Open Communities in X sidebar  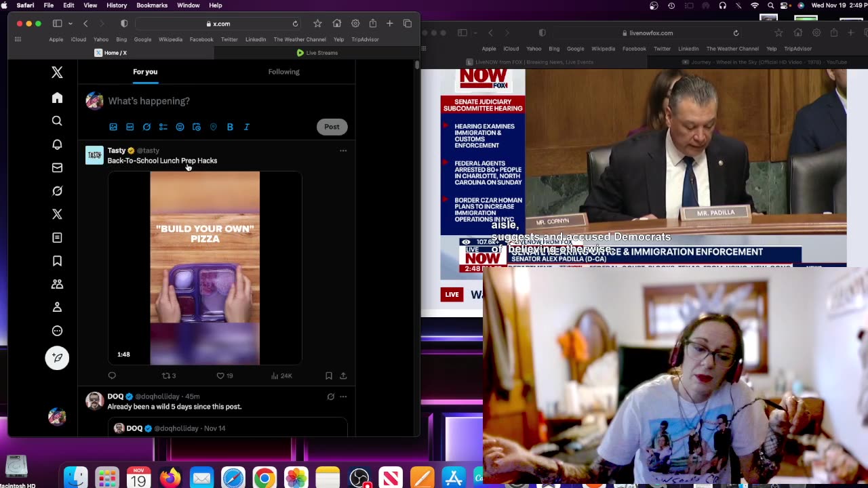coord(57,285)
